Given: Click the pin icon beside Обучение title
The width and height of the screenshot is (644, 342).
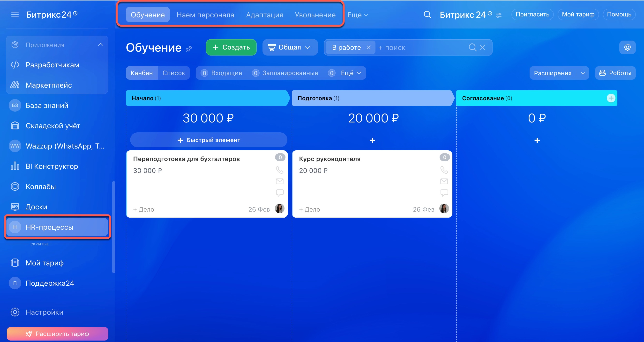Looking at the screenshot, I should pyautogui.click(x=189, y=49).
